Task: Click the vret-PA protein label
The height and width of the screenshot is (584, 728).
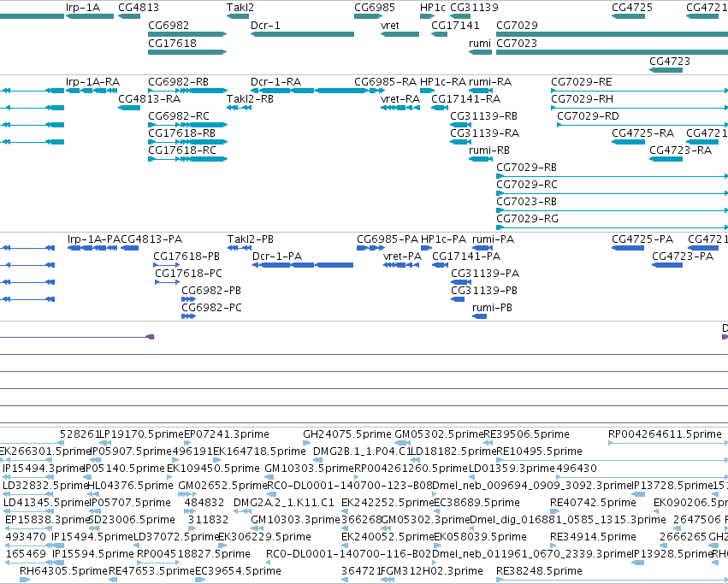Action: (403, 257)
